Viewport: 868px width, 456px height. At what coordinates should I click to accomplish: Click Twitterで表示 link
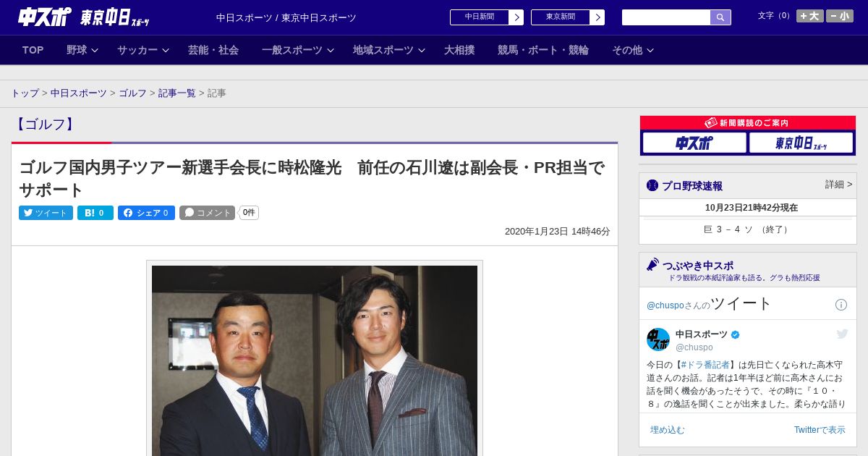(x=820, y=430)
